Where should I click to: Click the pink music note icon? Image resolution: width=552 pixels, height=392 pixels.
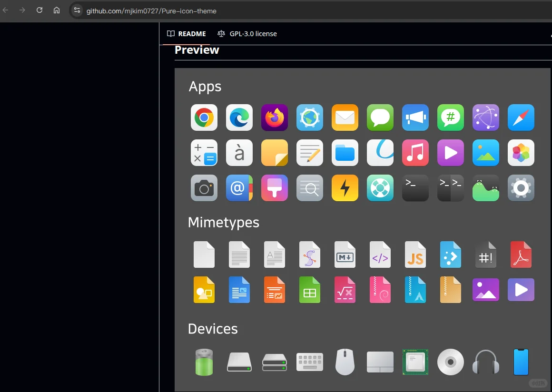click(415, 153)
